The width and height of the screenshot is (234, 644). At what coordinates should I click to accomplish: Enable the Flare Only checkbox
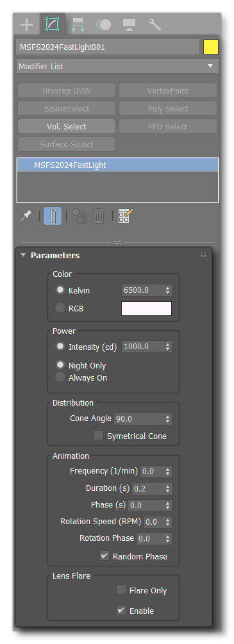coord(121,590)
